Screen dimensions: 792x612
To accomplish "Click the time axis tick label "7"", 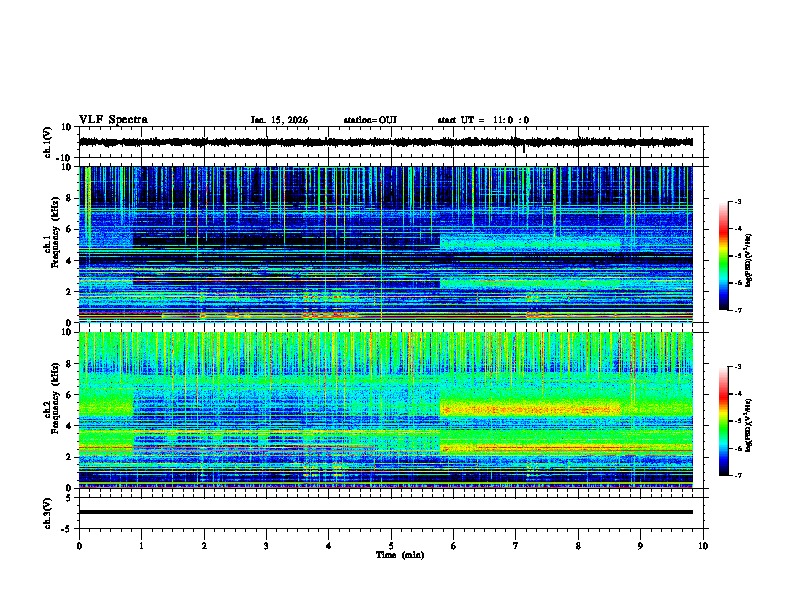I will [x=516, y=546].
